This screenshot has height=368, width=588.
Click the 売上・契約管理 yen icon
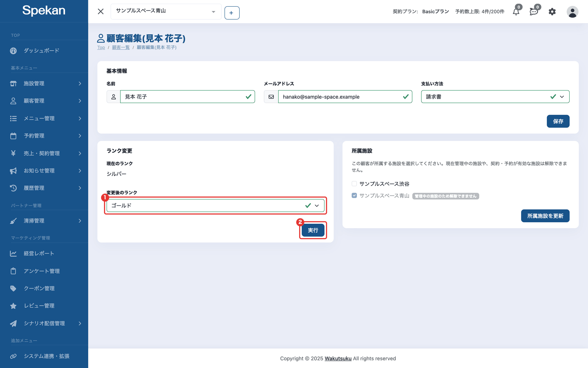(13, 153)
